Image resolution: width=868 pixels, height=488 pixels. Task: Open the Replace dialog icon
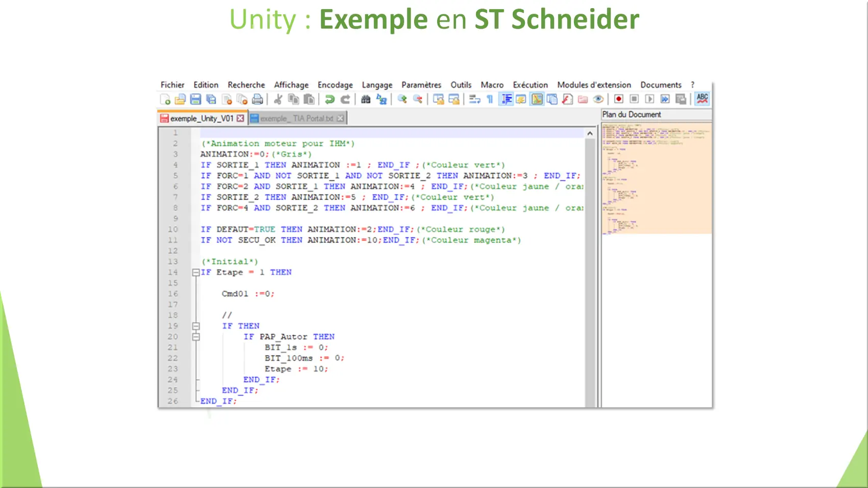click(381, 99)
